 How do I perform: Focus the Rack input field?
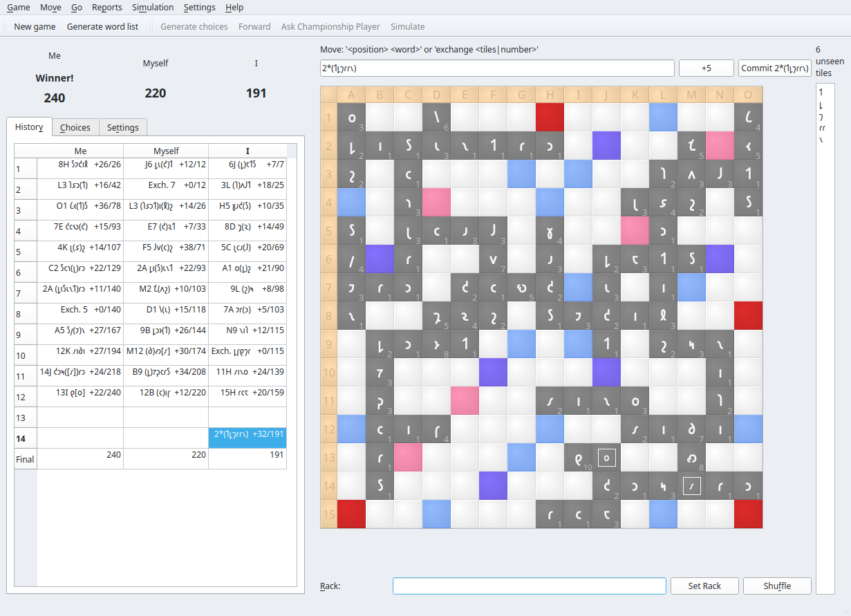coord(529,586)
